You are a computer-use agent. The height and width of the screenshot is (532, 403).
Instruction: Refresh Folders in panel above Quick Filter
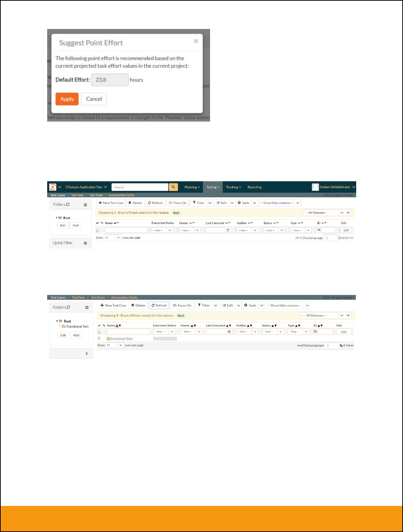point(68,205)
